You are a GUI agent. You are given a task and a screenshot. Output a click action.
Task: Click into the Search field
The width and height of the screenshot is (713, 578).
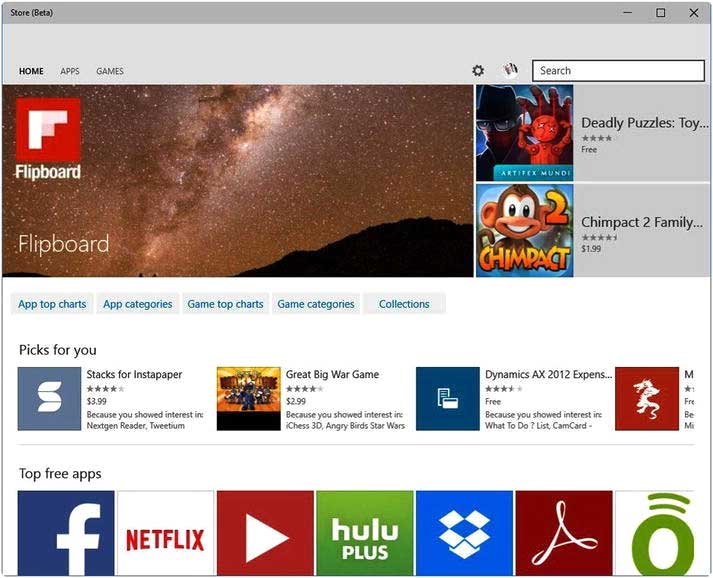[x=618, y=71]
